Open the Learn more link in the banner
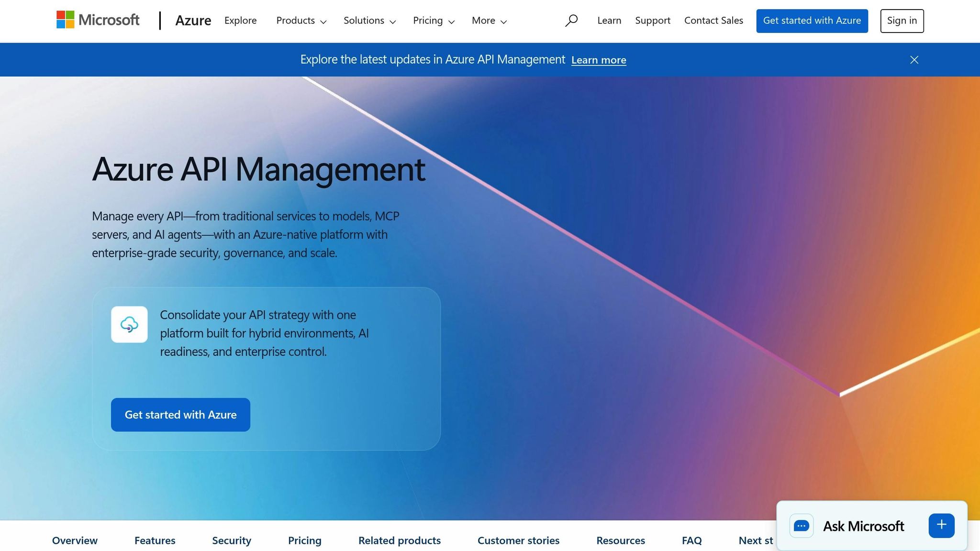 pyautogui.click(x=598, y=60)
